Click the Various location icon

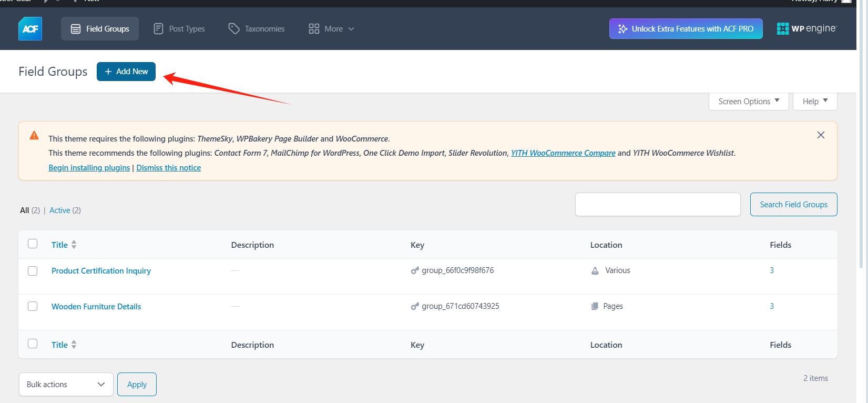tap(595, 270)
